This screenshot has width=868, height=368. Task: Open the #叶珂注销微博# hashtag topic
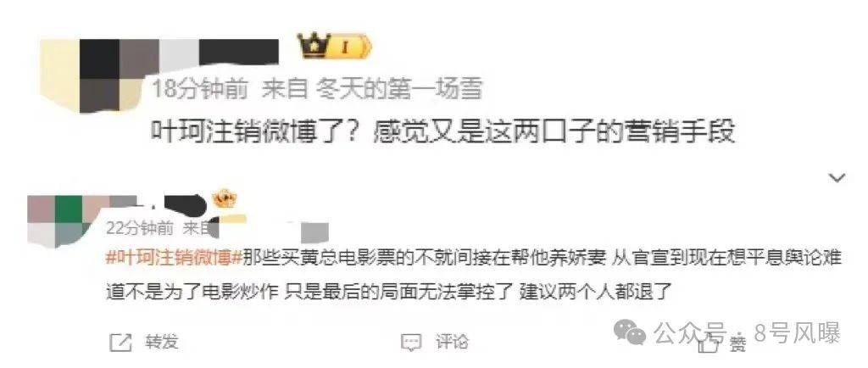[175, 257]
